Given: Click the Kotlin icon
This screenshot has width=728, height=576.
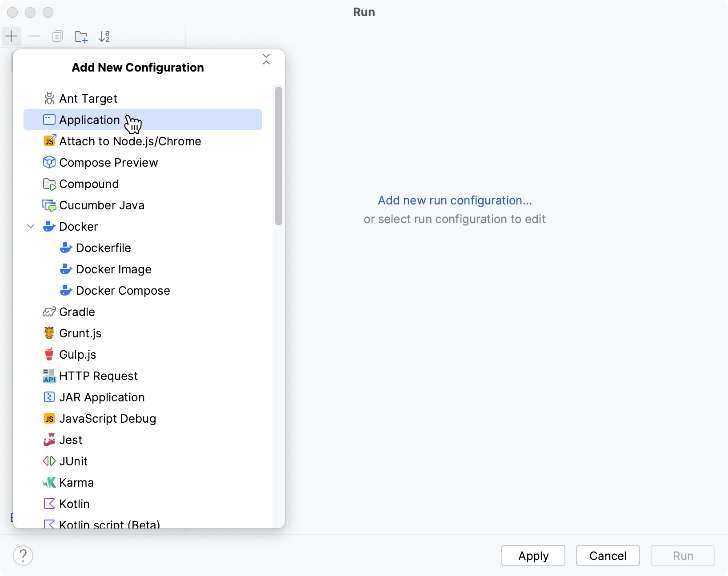Looking at the screenshot, I should (49, 504).
